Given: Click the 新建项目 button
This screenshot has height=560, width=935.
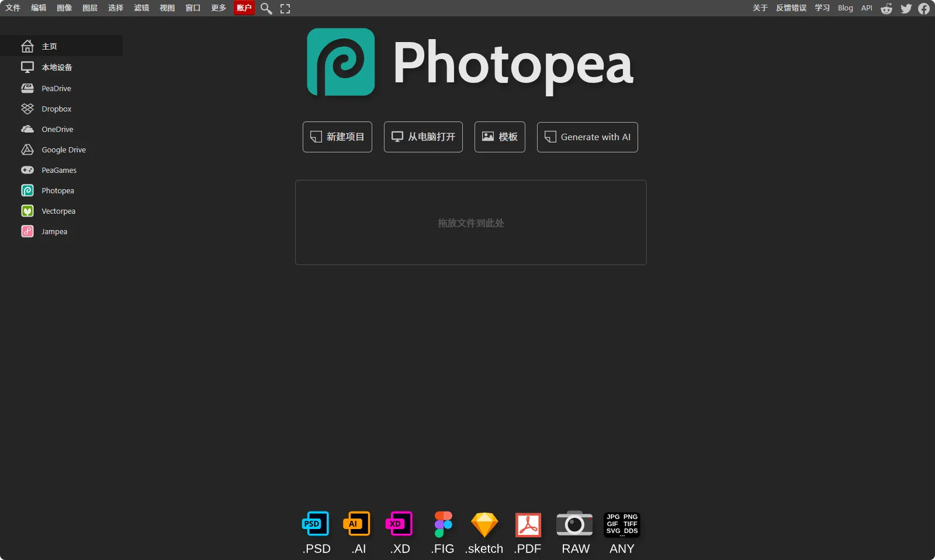Looking at the screenshot, I should pos(337,137).
